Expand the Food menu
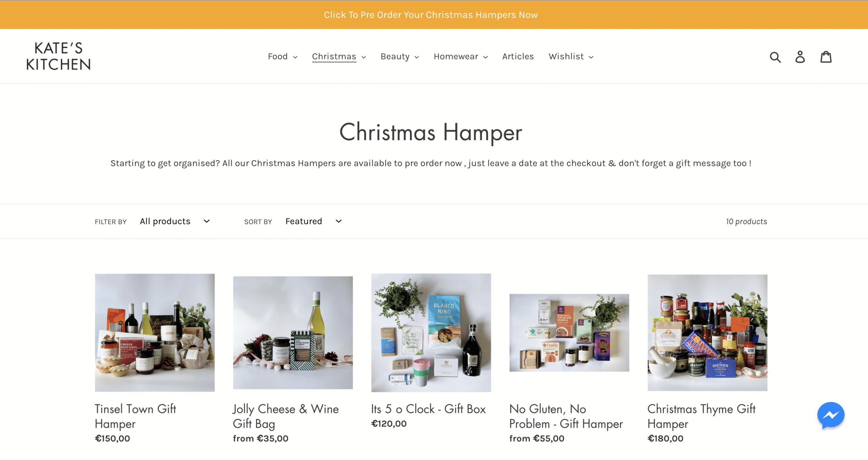Screen dimensions: 868x460 pyautogui.click(x=282, y=56)
